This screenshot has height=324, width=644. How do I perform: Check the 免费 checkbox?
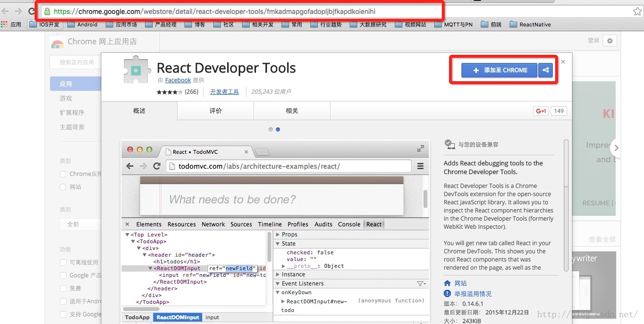coord(63,288)
